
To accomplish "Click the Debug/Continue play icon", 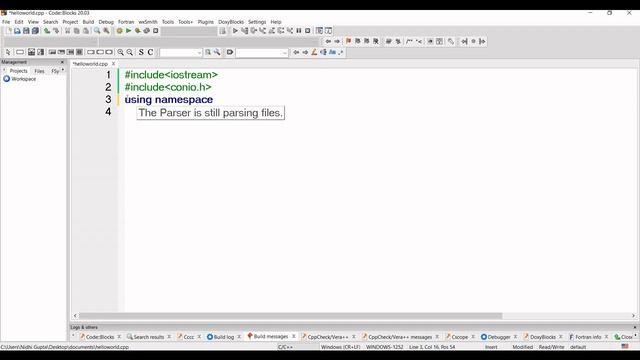I will [x=235, y=31].
